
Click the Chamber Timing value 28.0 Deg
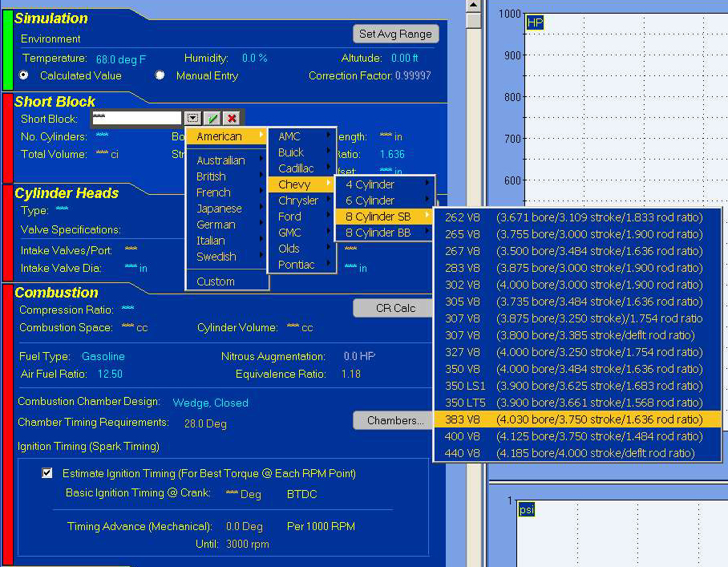click(205, 423)
